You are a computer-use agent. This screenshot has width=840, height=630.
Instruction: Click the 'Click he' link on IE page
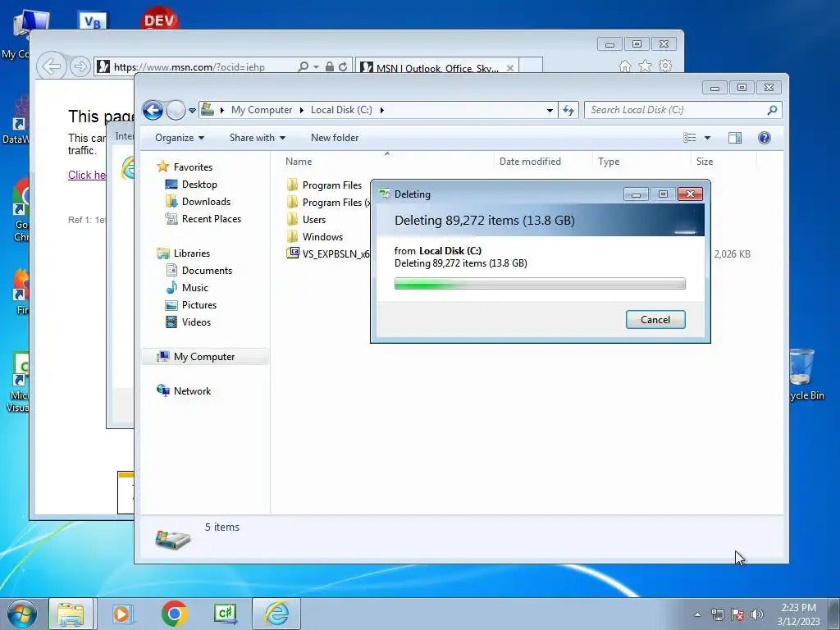[87, 175]
